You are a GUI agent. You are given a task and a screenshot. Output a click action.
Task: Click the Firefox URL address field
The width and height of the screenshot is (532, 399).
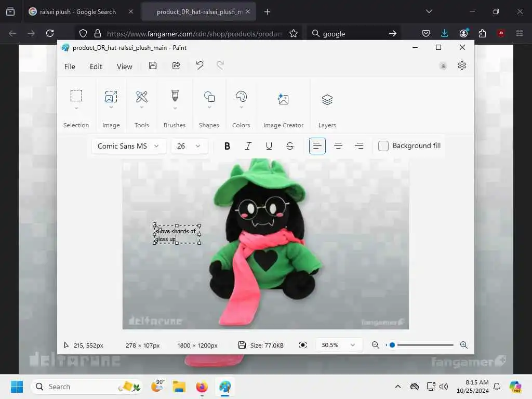point(194,34)
